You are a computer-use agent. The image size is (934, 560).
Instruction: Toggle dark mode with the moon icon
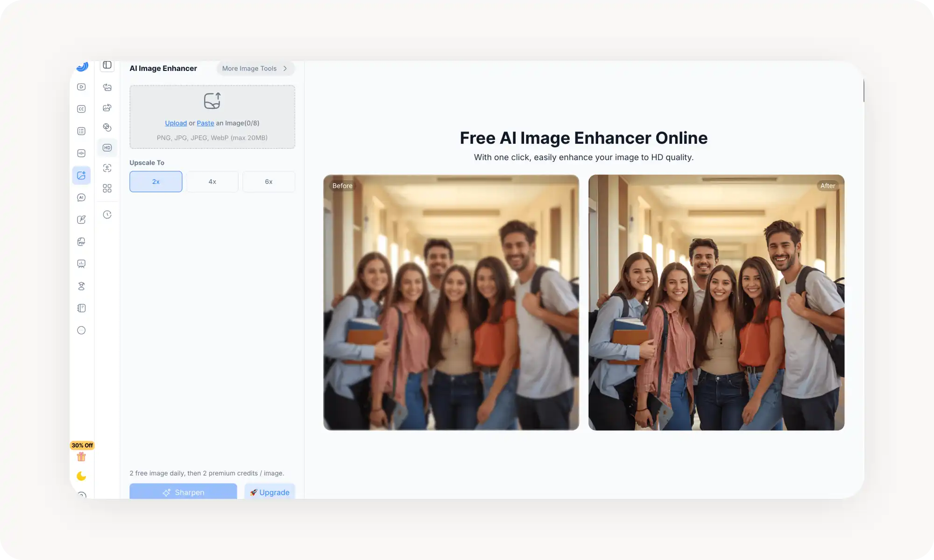(81, 476)
